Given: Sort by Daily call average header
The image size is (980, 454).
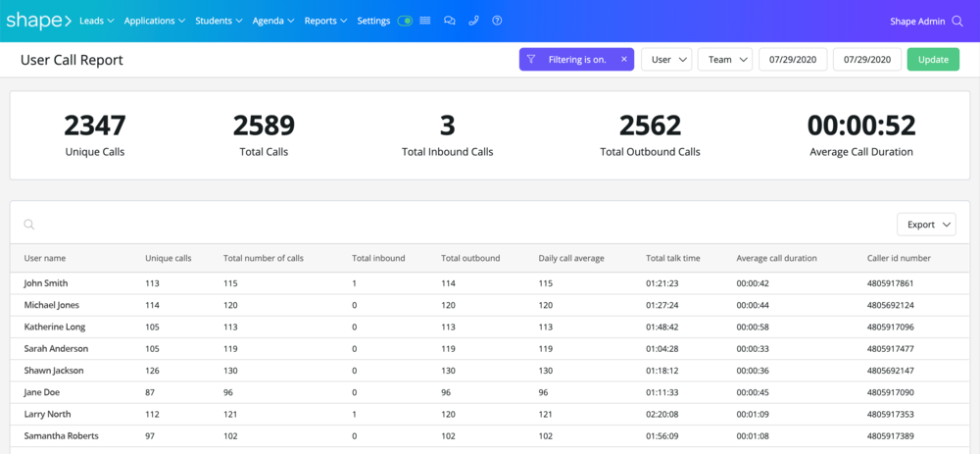Looking at the screenshot, I should coord(571,258).
